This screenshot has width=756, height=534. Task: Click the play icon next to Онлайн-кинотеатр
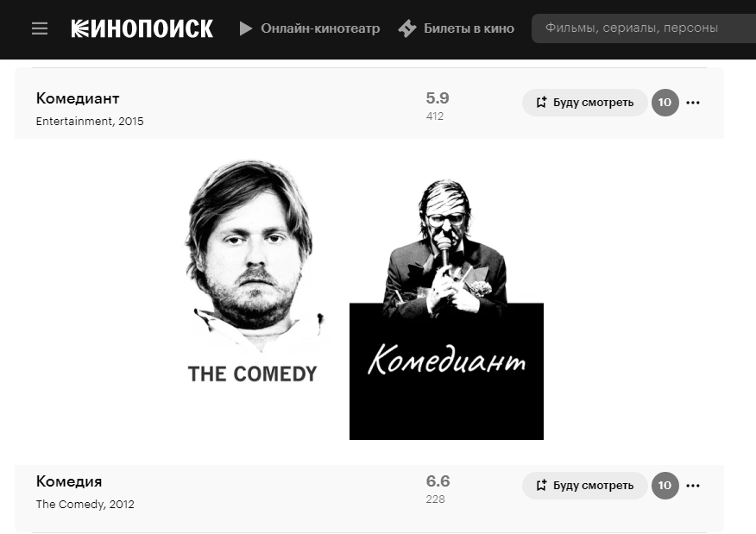pos(246,28)
